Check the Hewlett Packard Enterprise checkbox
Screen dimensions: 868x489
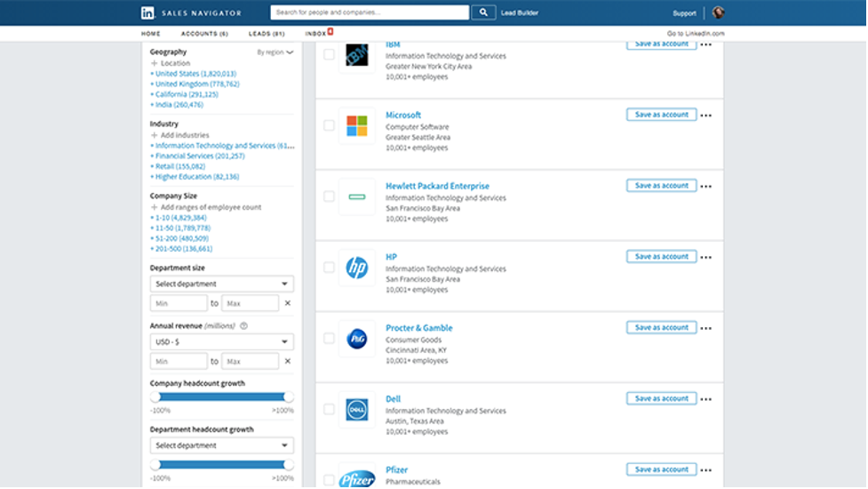click(330, 196)
